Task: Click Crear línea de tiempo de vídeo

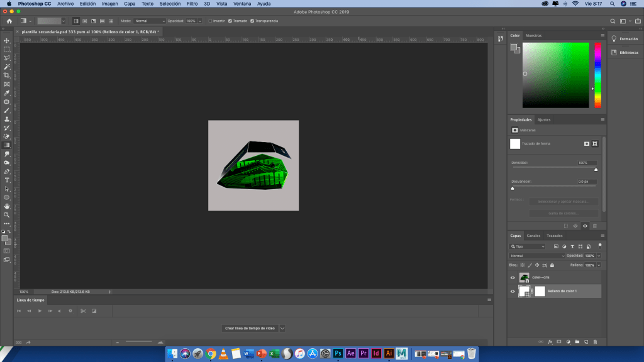Action: pyautogui.click(x=250, y=328)
